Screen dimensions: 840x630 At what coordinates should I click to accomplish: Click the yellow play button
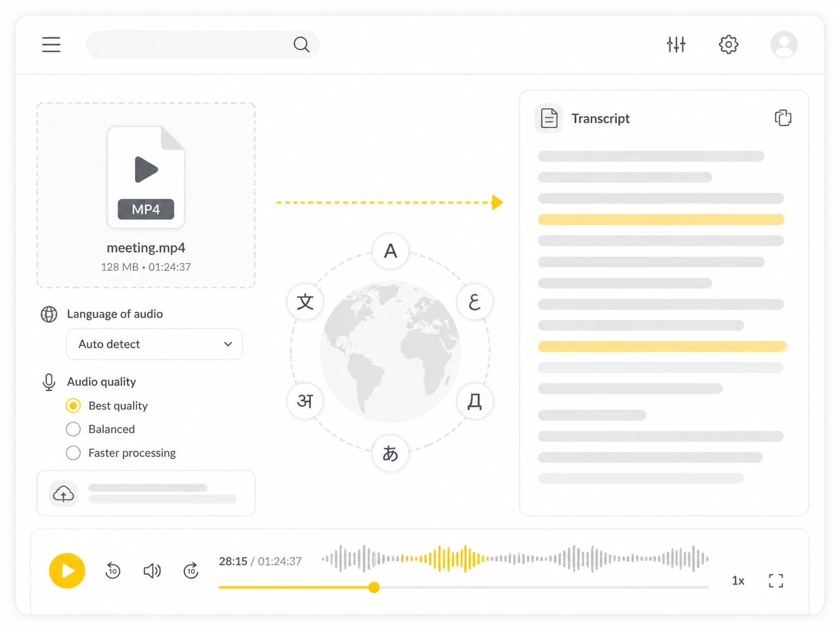pos(67,570)
